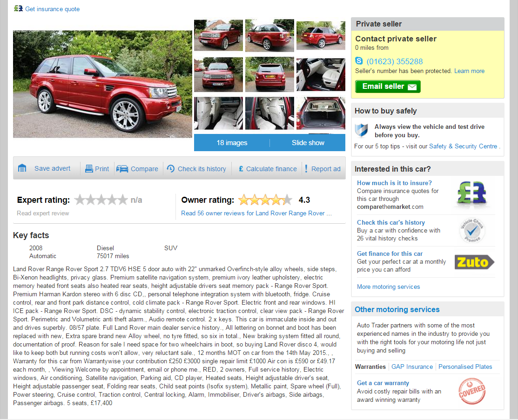Click the Save advert garage icon

[22, 168]
